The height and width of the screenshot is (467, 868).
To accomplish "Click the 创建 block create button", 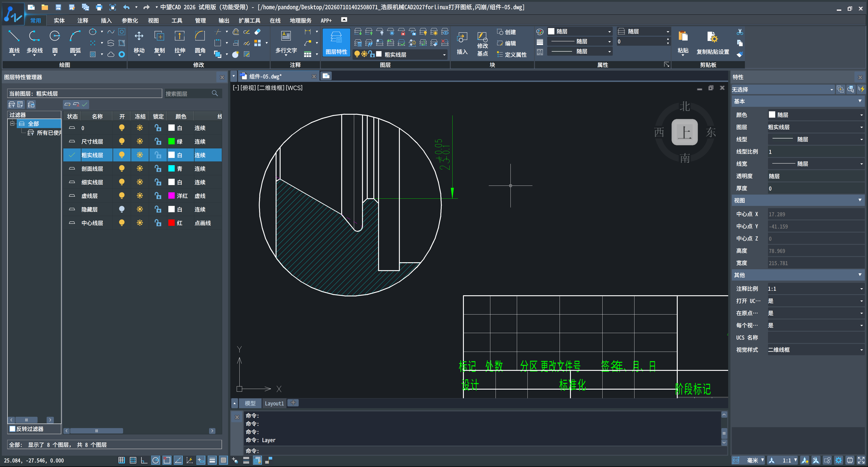I will (506, 32).
